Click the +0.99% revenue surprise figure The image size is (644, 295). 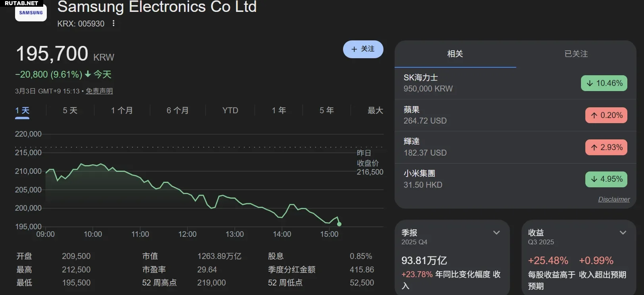point(596,261)
